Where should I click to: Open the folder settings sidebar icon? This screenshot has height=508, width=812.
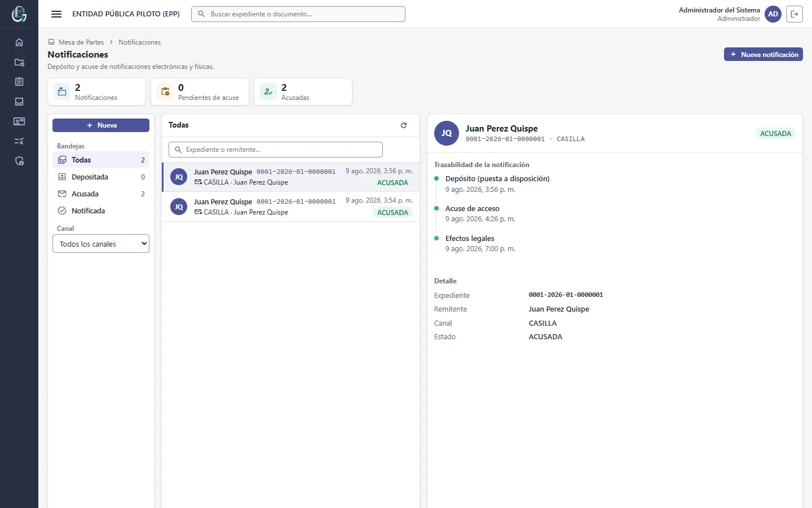(x=19, y=62)
